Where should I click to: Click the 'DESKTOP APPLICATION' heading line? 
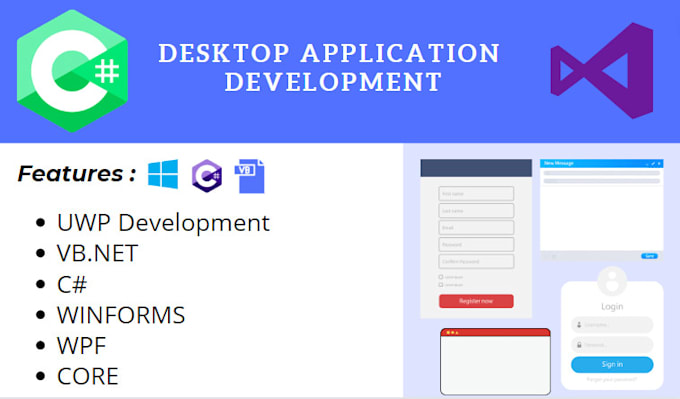329,53
